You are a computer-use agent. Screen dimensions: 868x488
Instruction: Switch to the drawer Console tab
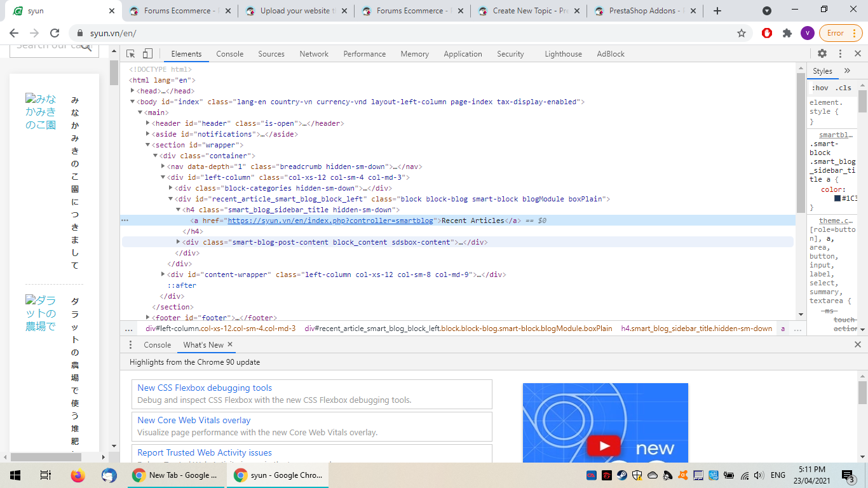pos(157,345)
